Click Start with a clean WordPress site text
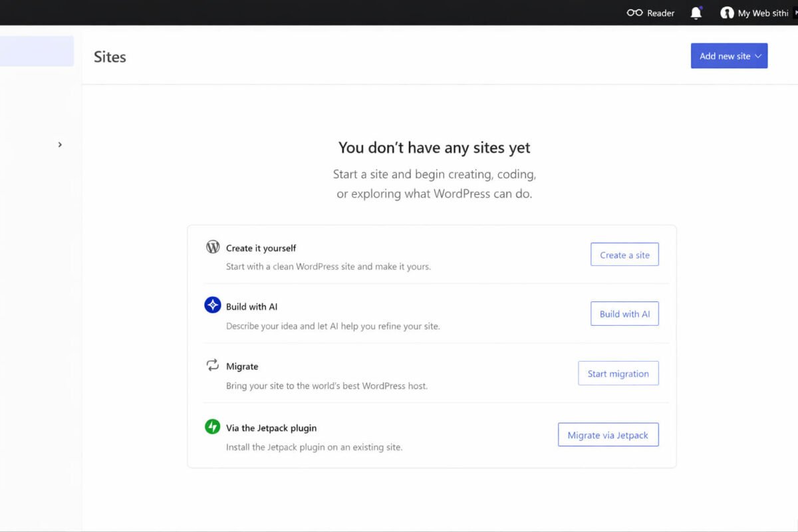The height and width of the screenshot is (532, 798). coord(329,267)
